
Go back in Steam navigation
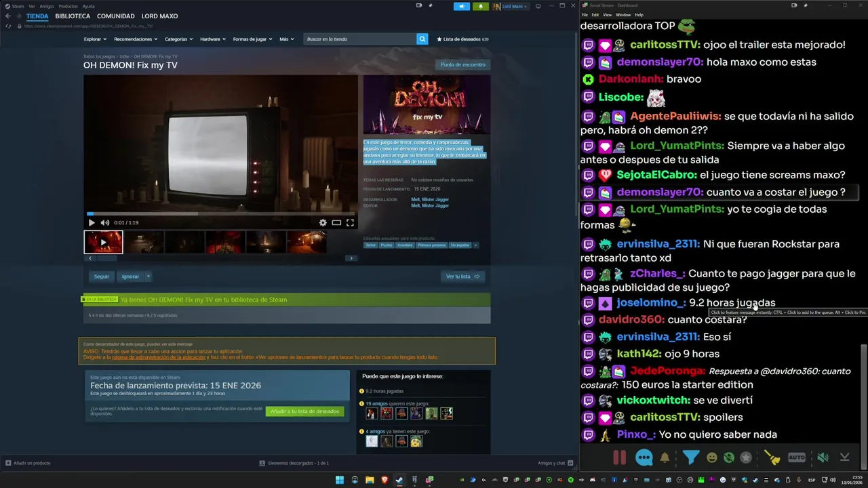coord(8,16)
